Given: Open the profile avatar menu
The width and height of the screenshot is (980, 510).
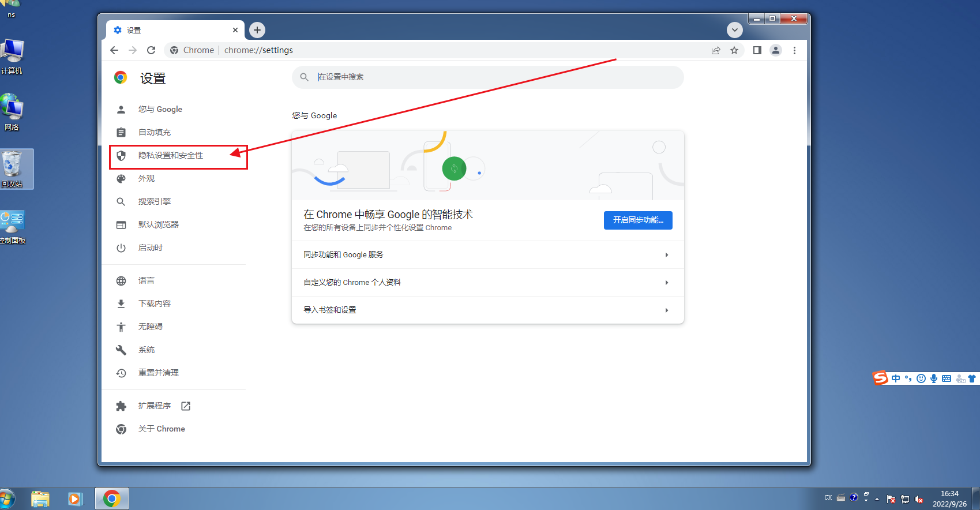Looking at the screenshot, I should click(776, 50).
